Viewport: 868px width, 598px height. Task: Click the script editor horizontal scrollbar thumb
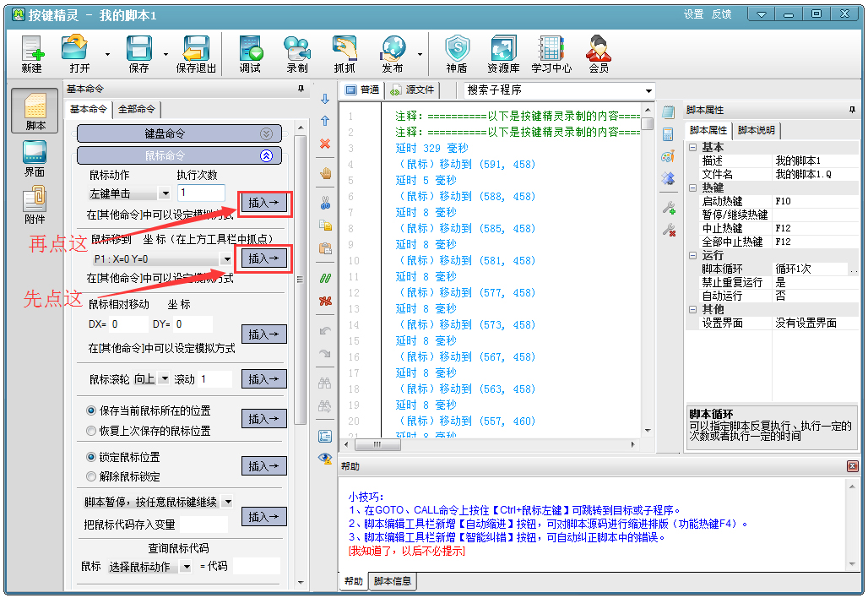pyautogui.click(x=377, y=444)
